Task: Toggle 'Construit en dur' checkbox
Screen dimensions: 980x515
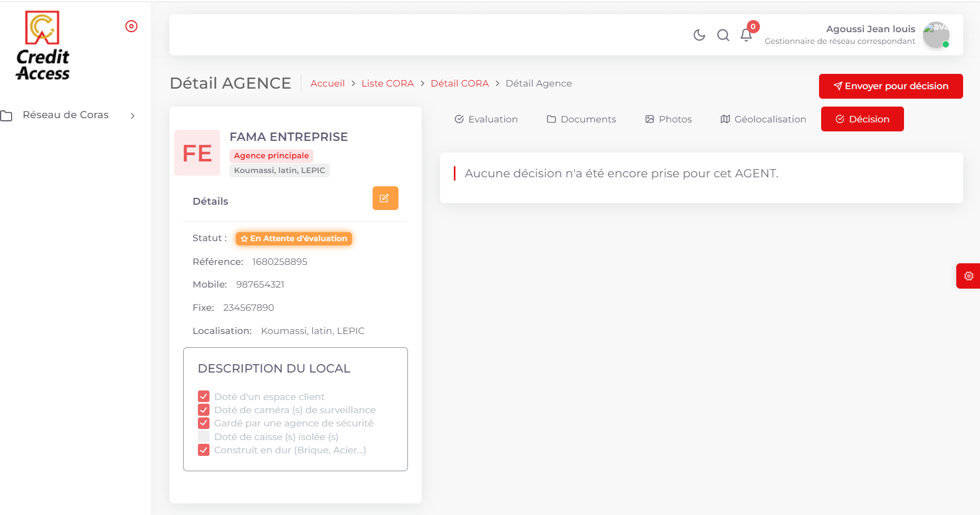Action: tap(204, 450)
